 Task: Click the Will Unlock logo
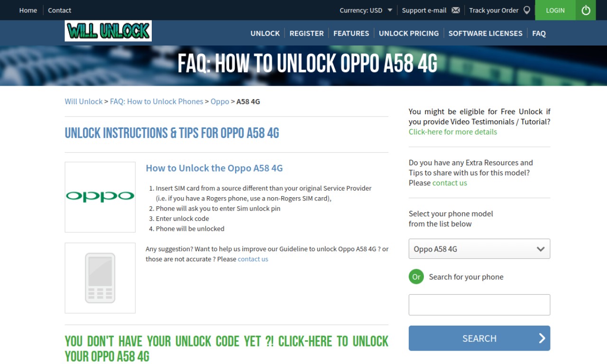pos(108,31)
